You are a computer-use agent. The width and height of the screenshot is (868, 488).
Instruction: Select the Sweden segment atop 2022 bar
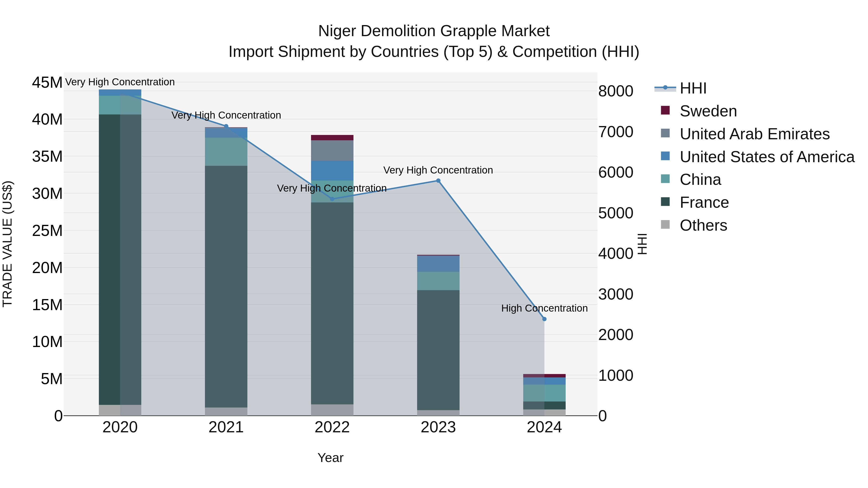coord(332,138)
